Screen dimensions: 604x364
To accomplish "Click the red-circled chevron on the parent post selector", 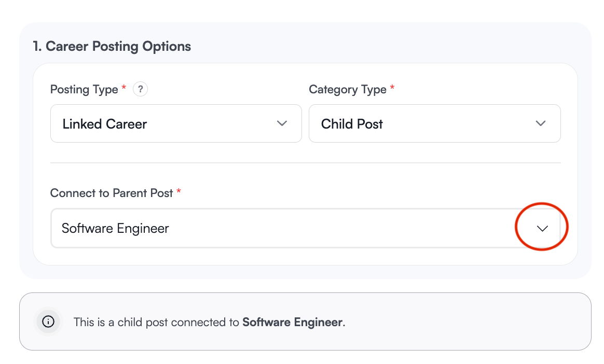I will pos(541,227).
